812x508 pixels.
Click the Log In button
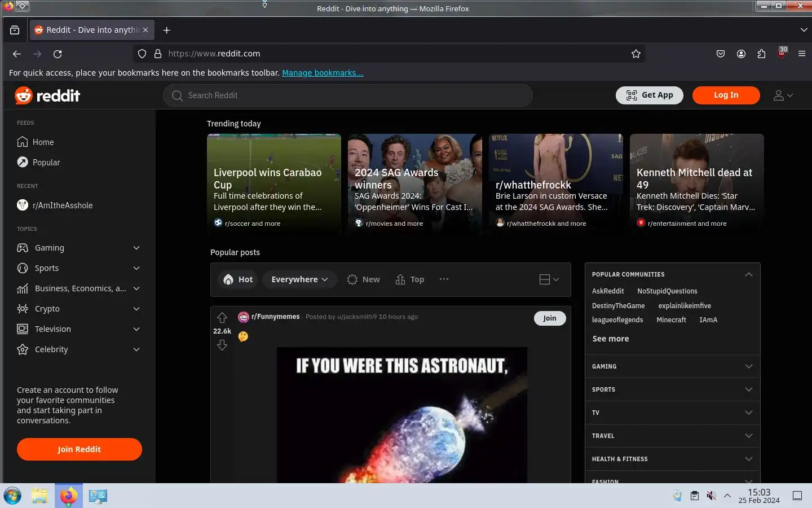[726, 95]
